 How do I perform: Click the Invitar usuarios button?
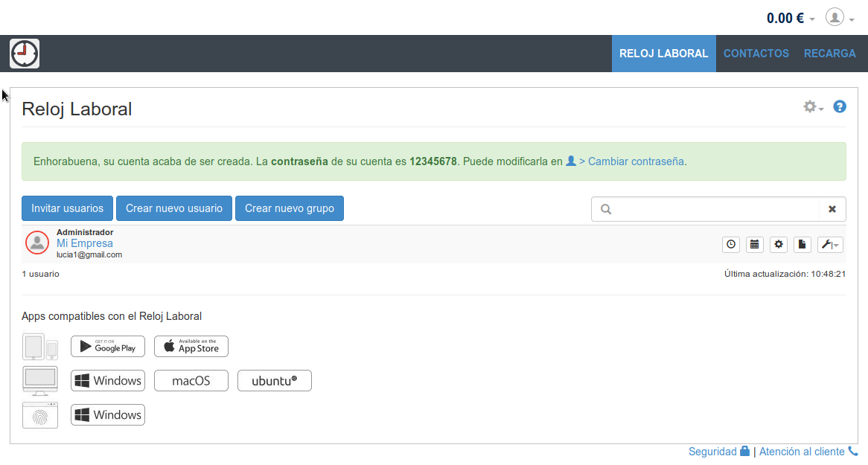click(x=68, y=208)
